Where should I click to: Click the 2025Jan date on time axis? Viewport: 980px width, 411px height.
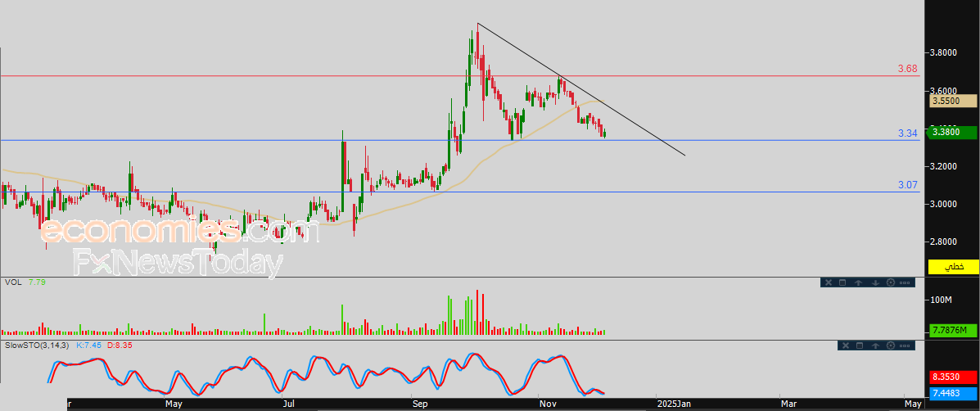(673, 404)
